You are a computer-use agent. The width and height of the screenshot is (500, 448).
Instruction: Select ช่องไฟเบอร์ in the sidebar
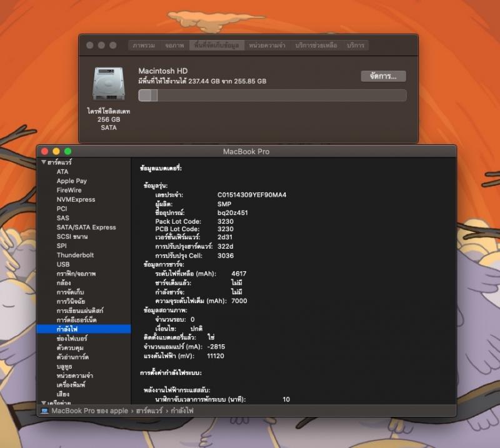pos(72,338)
